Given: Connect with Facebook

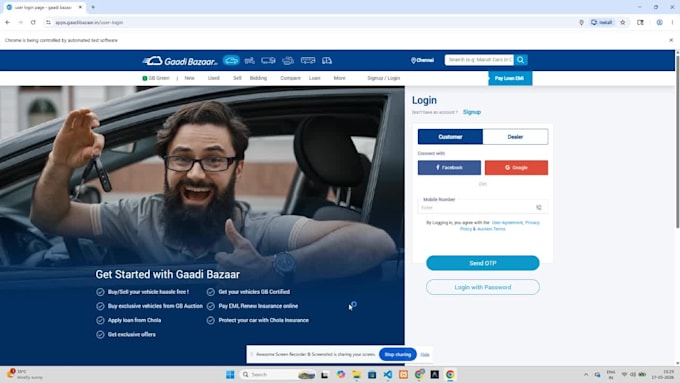Looking at the screenshot, I should (449, 167).
